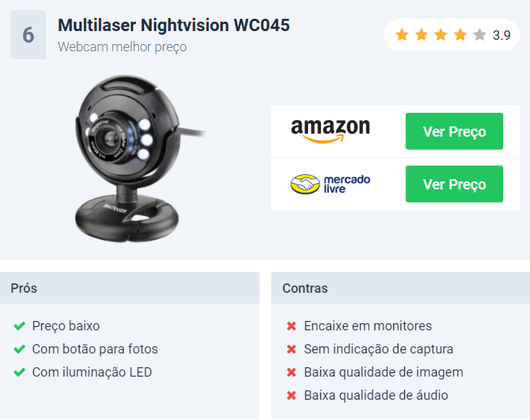Screen dimensions: 530x420
Task: Click the gray fifth rating star
Action: [x=479, y=35]
